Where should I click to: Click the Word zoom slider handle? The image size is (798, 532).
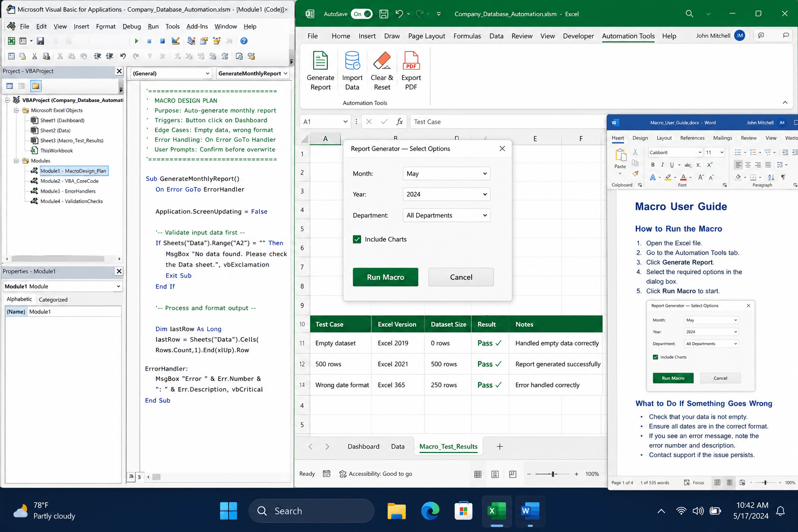(x=765, y=483)
